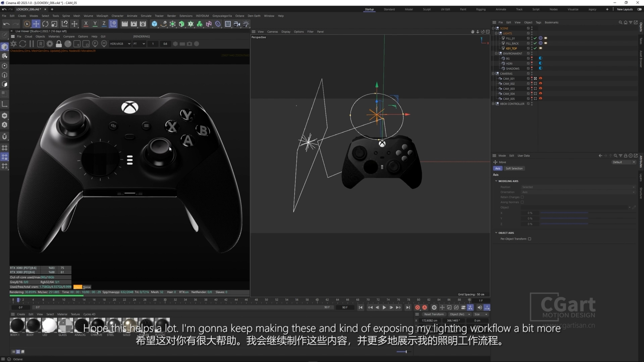Select the KEY_TOP light object
Viewport: 644px width, 362px height.
[x=511, y=49]
